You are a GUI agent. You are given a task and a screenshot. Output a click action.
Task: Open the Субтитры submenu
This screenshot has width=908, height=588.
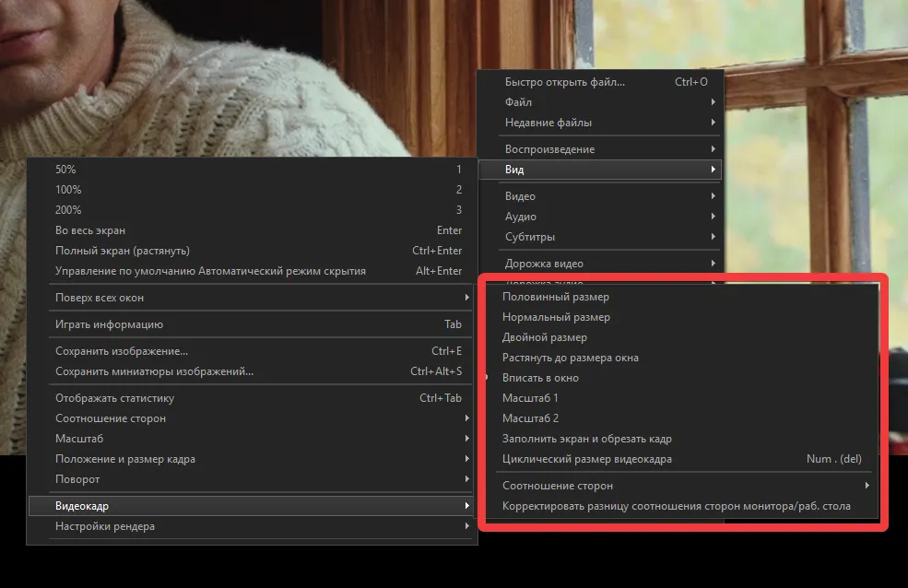tap(600, 236)
